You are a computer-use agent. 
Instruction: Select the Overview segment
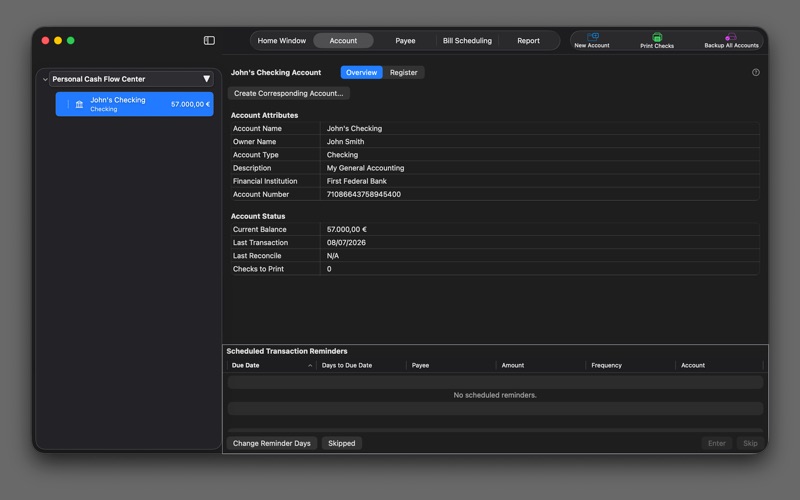pyautogui.click(x=361, y=72)
